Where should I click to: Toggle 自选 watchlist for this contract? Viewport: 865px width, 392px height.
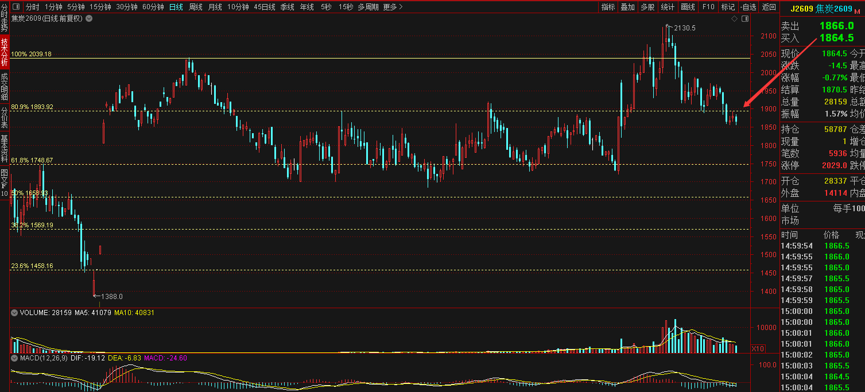click(748, 7)
